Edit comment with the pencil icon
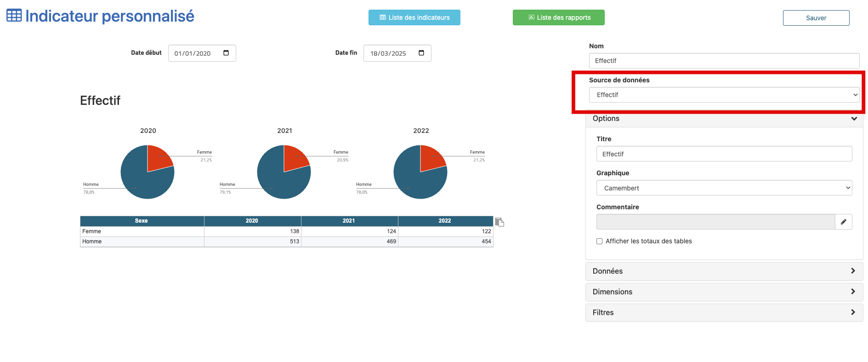Viewport: 868px width, 362px height. point(844,222)
